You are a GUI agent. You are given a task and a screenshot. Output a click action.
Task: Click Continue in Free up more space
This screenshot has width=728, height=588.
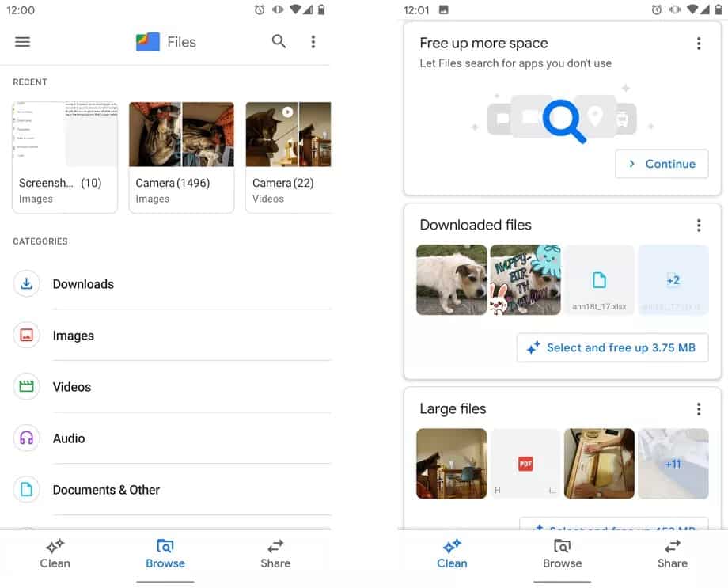tap(662, 164)
